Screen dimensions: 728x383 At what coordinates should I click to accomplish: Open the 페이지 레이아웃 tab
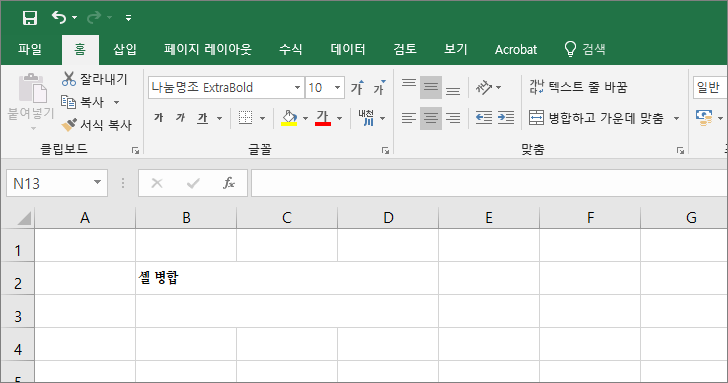[x=208, y=49]
